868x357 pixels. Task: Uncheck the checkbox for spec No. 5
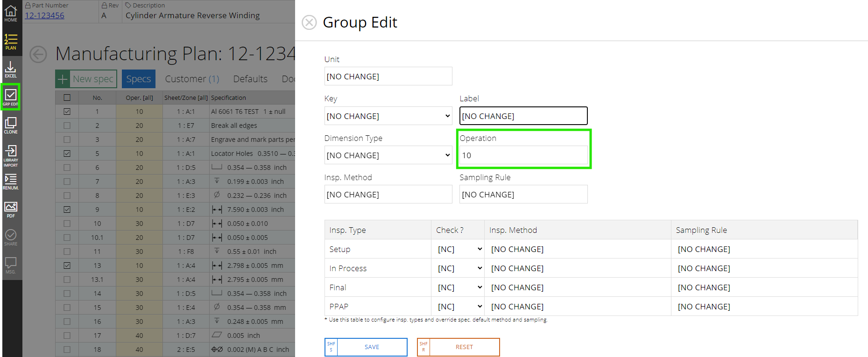(x=67, y=154)
